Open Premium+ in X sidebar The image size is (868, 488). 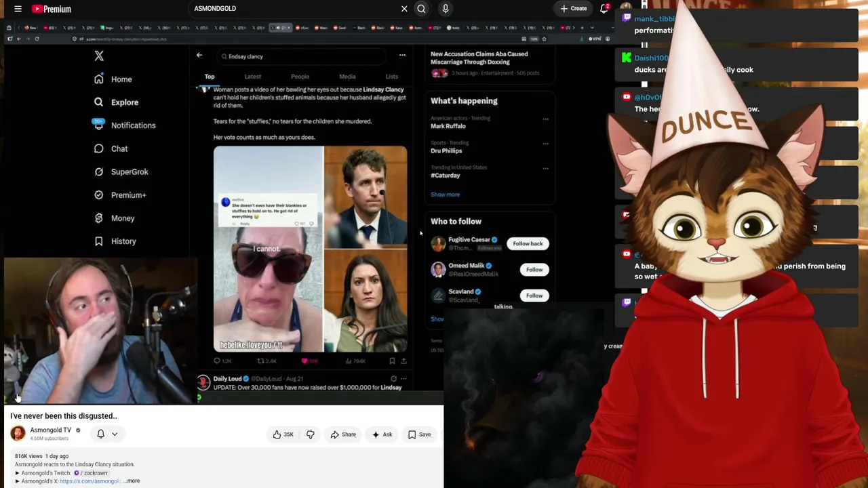(120, 195)
